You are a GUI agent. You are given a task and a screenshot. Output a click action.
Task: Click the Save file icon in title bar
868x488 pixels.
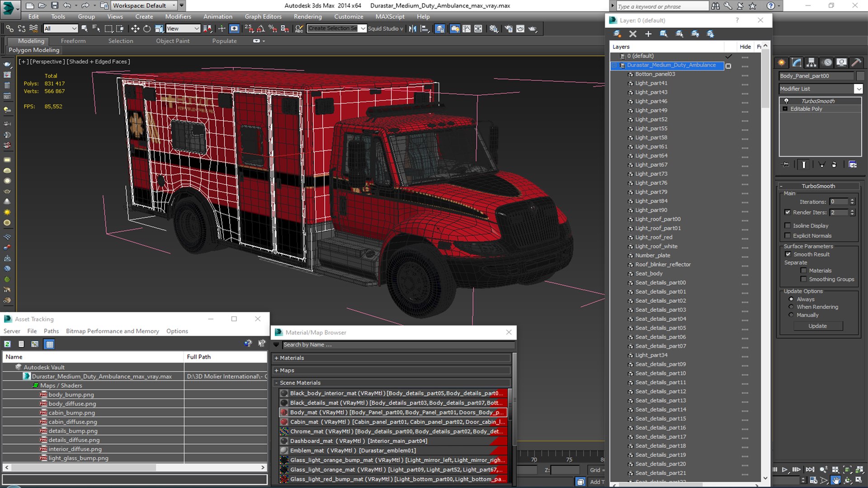click(x=54, y=5)
